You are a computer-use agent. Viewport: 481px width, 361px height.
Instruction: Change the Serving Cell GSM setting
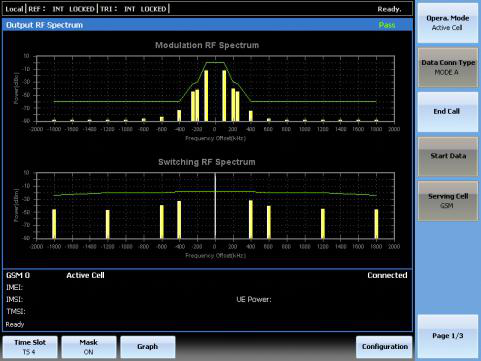click(x=447, y=201)
